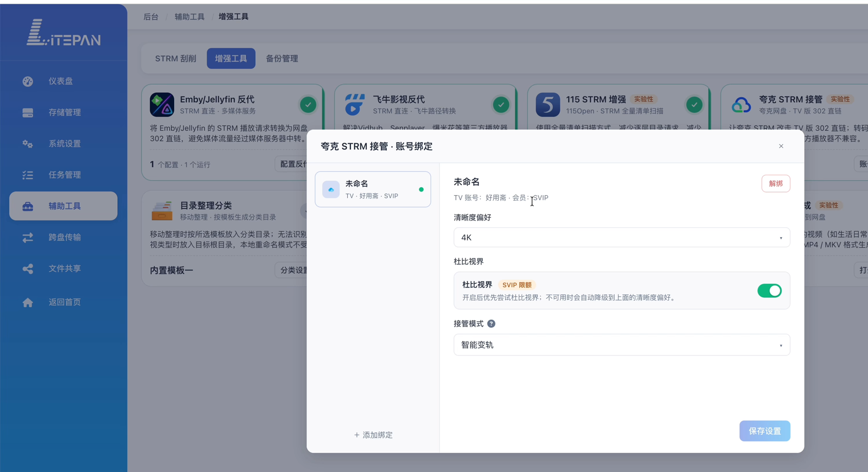Close the 账号绑定 dialog
The image size is (868, 472).
tap(781, 146)
